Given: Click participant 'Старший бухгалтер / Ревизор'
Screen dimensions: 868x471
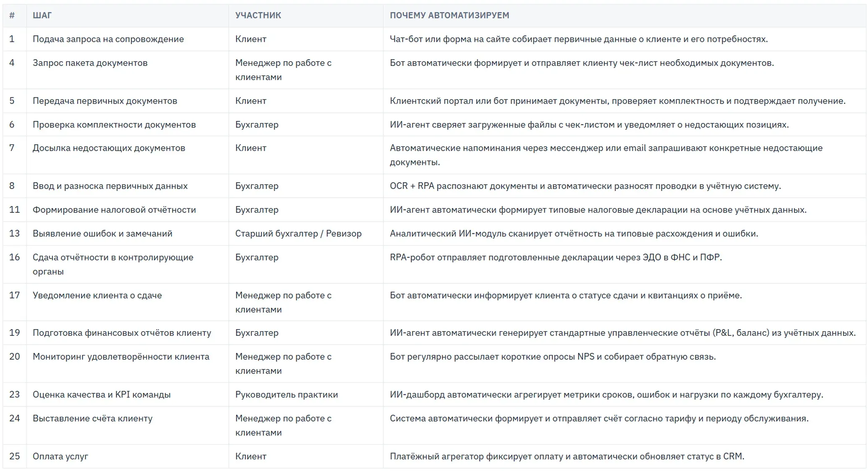Looking at the screenshot, I should point(298,233).
